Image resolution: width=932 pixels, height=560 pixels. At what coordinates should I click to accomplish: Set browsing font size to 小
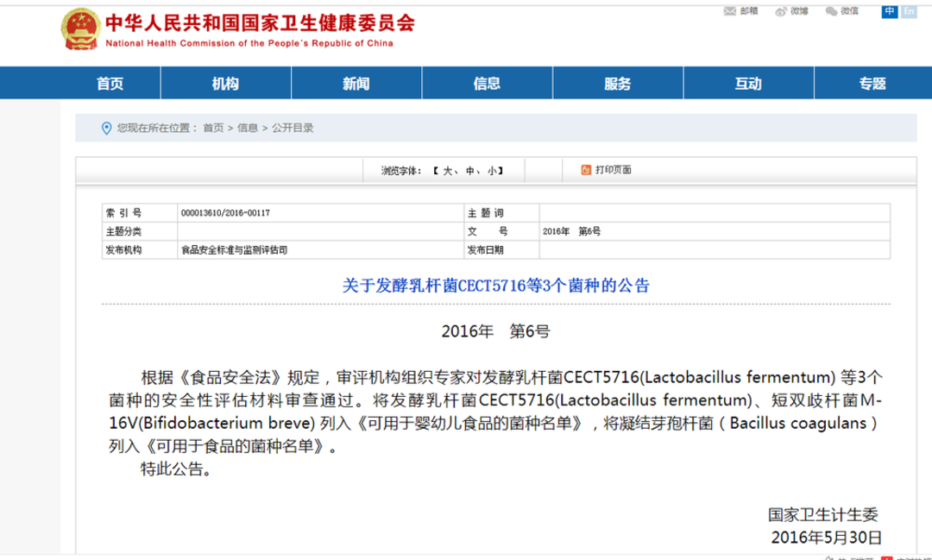pyautogui.click(x=492, y=171)
